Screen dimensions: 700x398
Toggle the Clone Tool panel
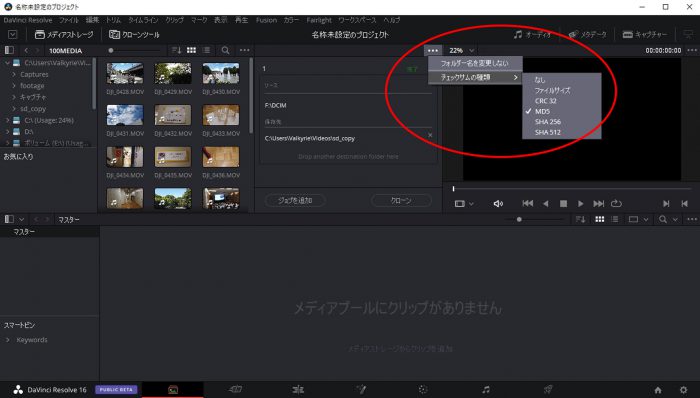coord(134,34)
